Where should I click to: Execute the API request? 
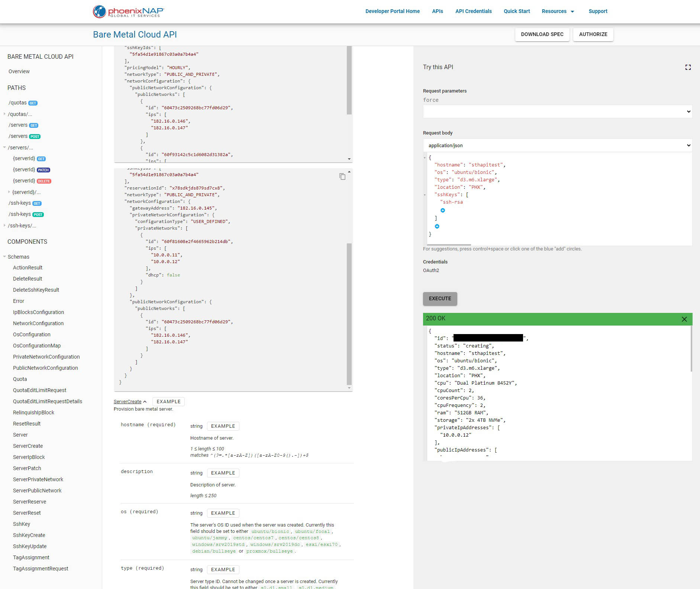click(x=440, y=298)
